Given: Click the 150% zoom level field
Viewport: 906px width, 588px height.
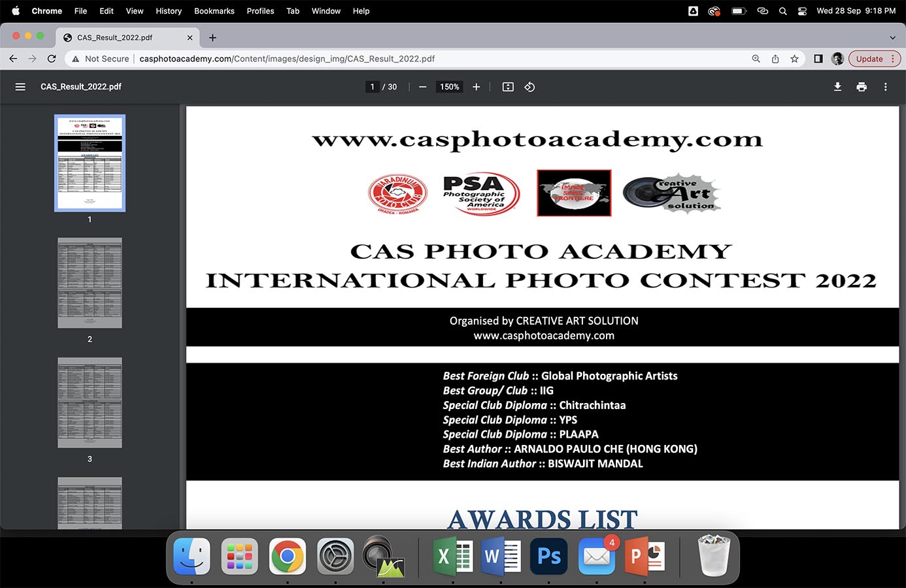Looking at the screenshot, I should pyautogui.click(x=449, y=87).
